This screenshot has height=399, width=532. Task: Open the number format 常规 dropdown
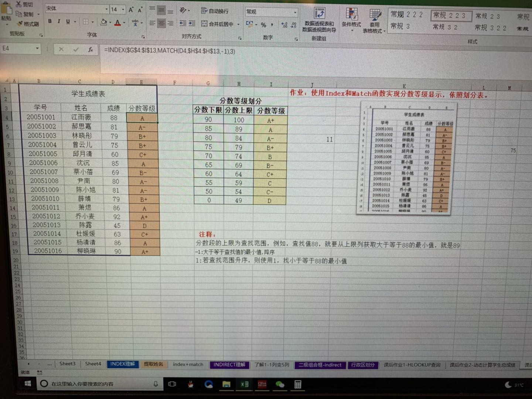(295, 12)
